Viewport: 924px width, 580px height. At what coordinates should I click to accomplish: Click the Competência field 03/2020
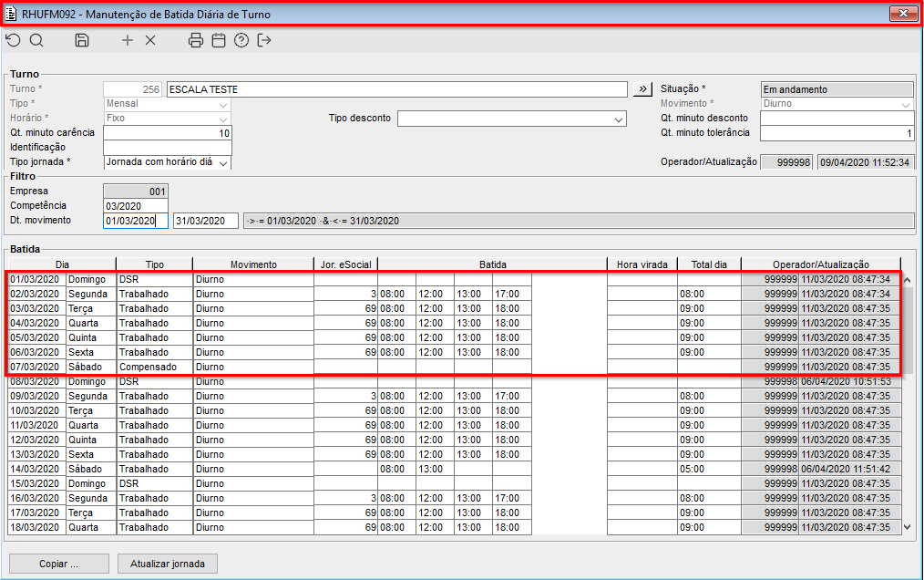pos(136,206)
